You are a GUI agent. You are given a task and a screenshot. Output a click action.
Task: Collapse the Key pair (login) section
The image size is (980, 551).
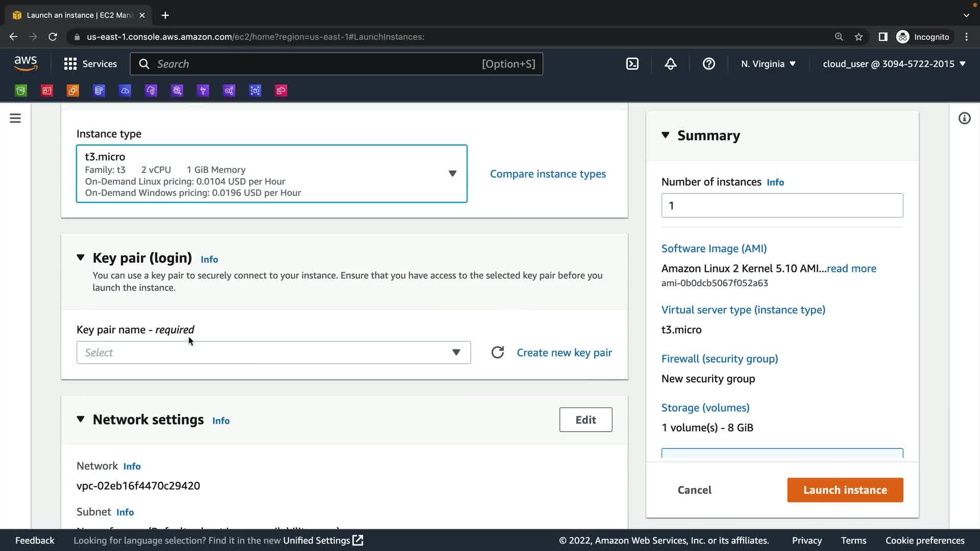click(81, 258)
